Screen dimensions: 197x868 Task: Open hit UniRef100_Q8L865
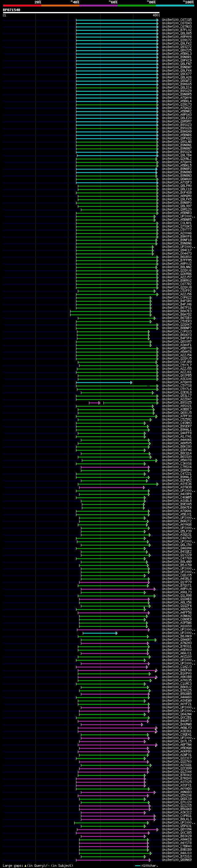click(x=177, y=33)
